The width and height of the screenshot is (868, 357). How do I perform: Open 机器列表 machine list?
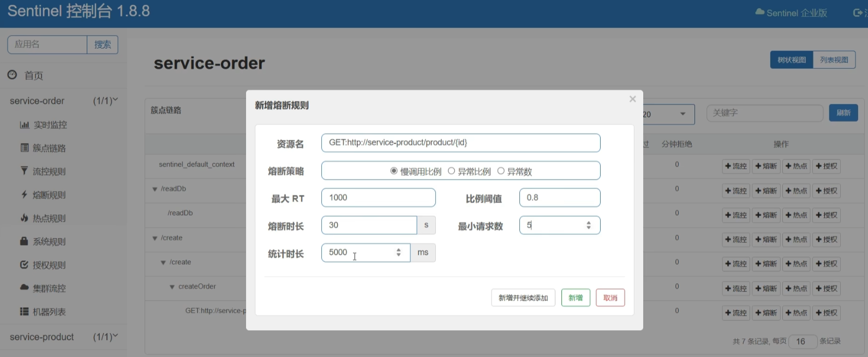(43, 312)
